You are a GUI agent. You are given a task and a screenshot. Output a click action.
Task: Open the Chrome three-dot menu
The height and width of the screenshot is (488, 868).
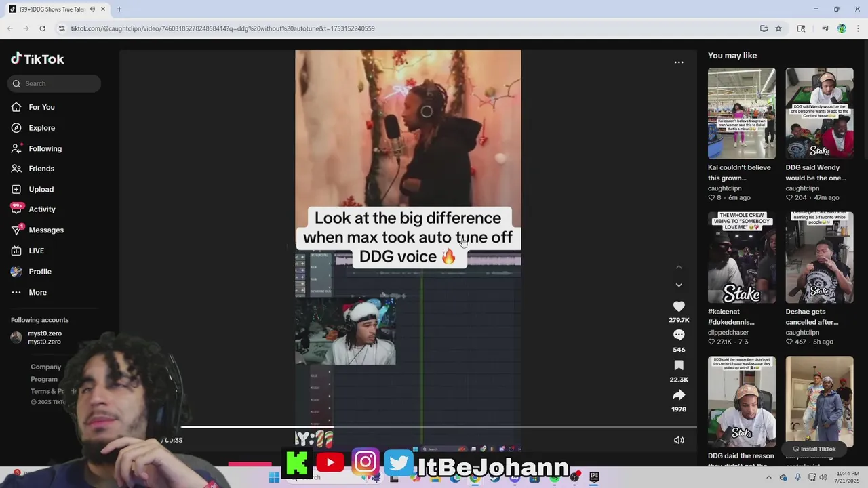pyautogui.click(x=858, y=28)
